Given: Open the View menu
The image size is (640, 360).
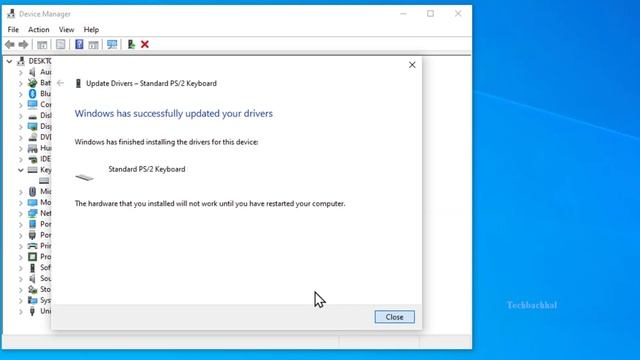Looking at the screenshot, I should 66,29.
